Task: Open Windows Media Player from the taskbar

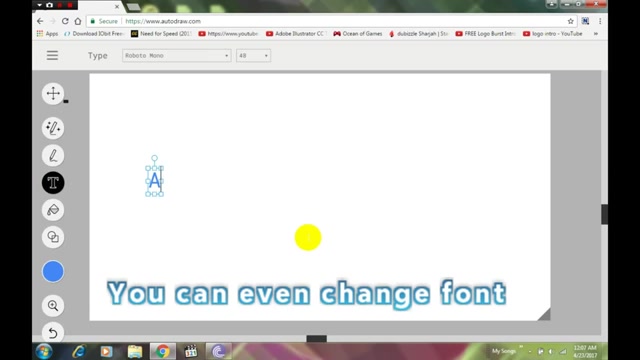Action: [x=107, y=351]
